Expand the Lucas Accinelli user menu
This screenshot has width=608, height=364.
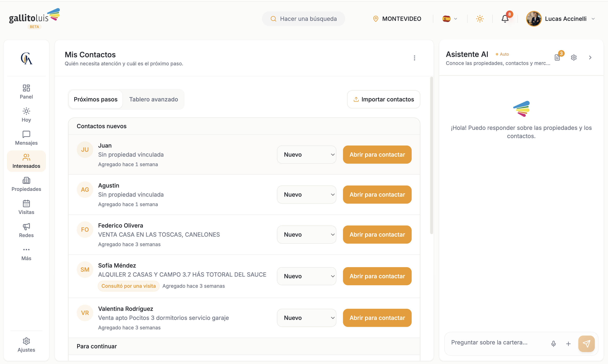(561, 19)
